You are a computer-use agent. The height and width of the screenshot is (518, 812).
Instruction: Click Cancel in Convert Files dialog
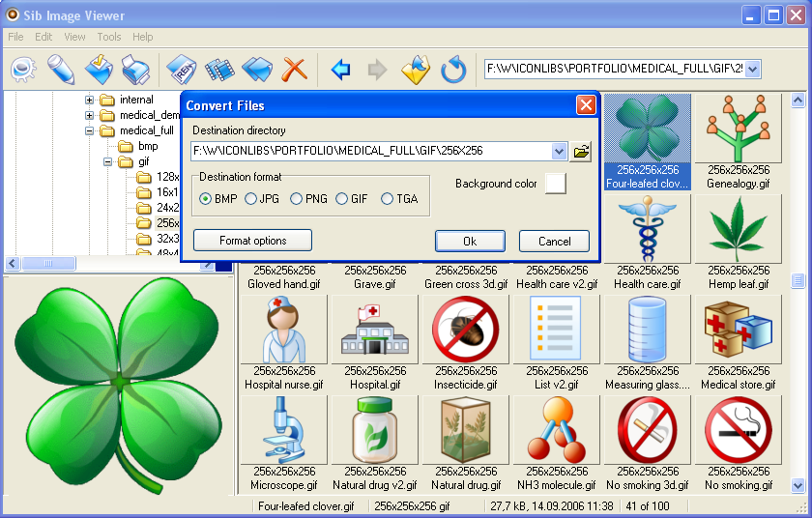tap(554, 242)
